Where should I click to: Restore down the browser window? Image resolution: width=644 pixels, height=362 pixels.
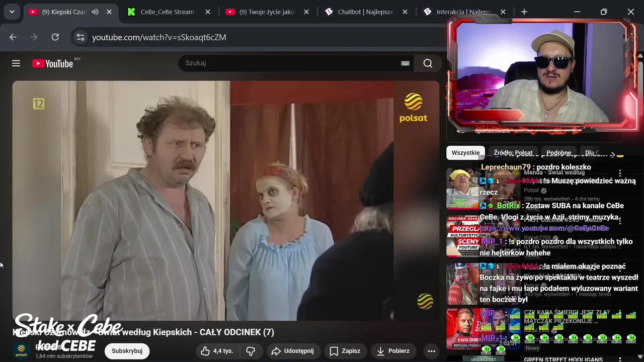tap(604, 12)
